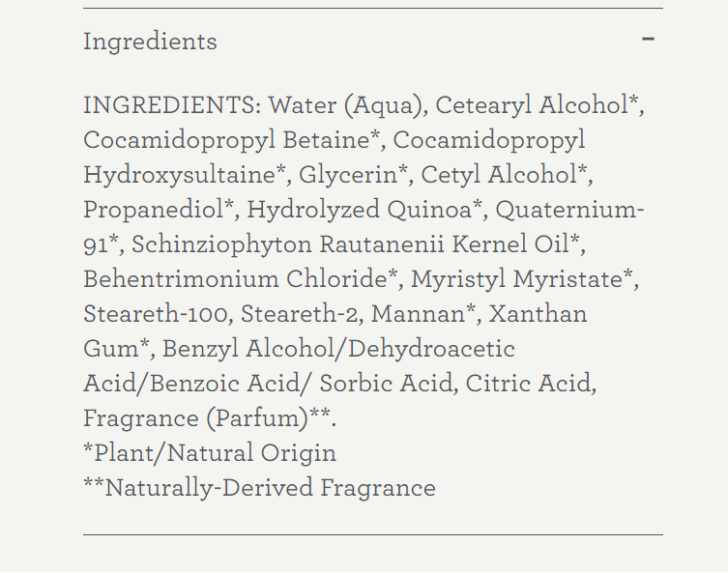Click the Hydrolyzed Quinoa ingredient text

tap(360, 210)
